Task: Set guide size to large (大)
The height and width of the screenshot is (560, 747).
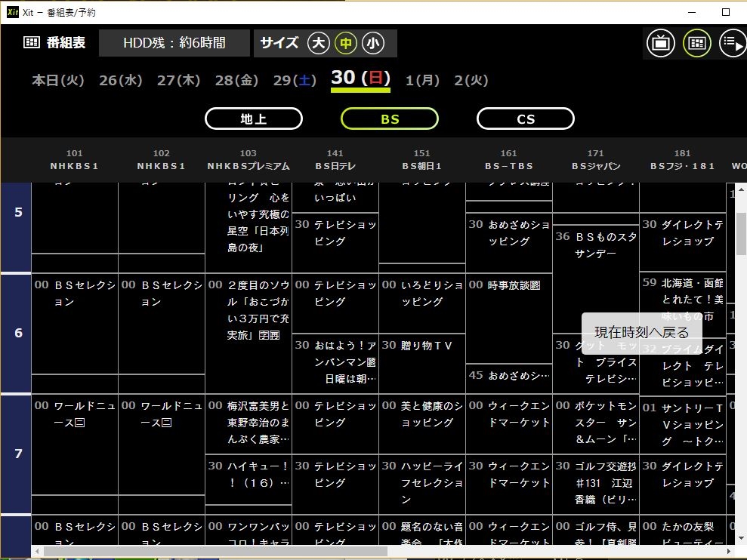Action: click(319, 44)
